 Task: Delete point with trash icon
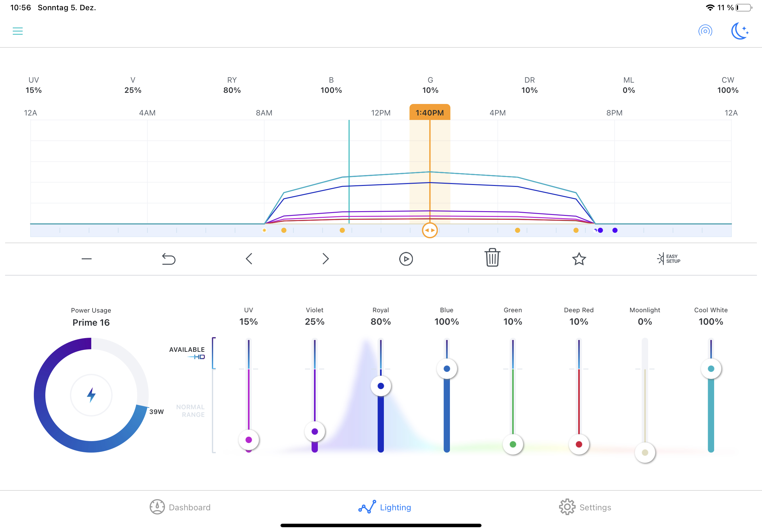point(492,258)
